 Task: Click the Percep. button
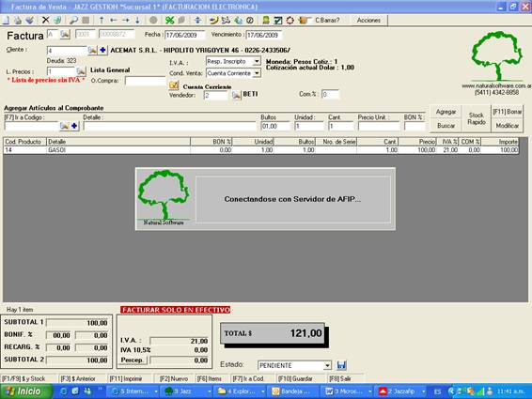pyautogui.click(x=132, y=360)
